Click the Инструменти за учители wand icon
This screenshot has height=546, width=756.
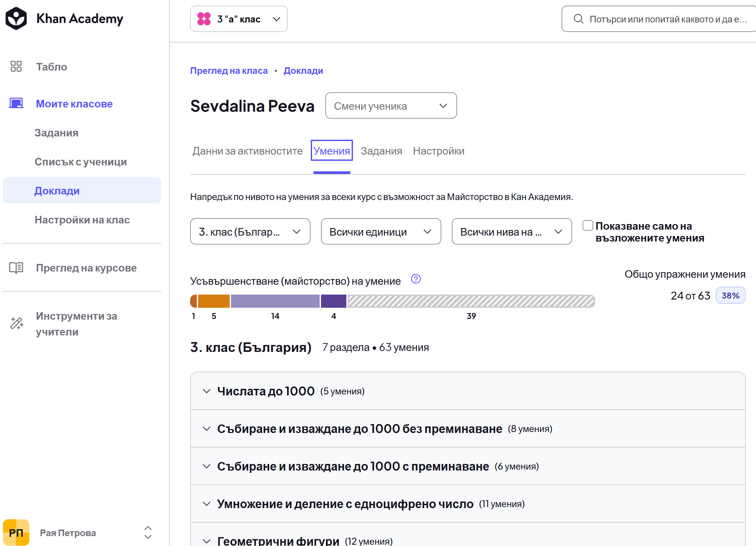[17, 323]
